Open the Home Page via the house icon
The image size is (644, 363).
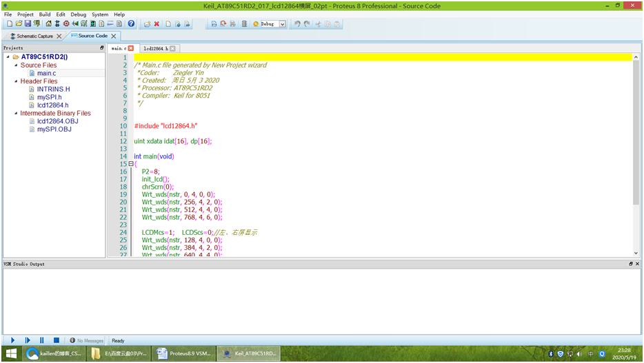(x=48, y=24)
